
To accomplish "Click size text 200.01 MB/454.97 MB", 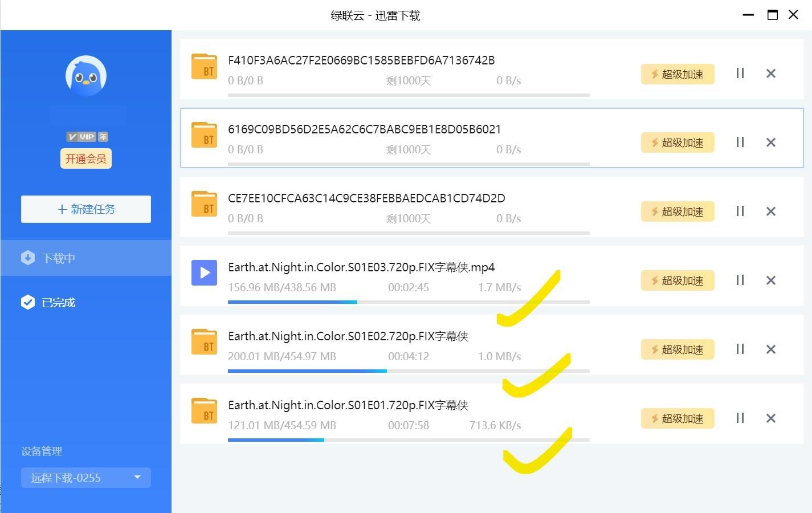I will [282, 356].
